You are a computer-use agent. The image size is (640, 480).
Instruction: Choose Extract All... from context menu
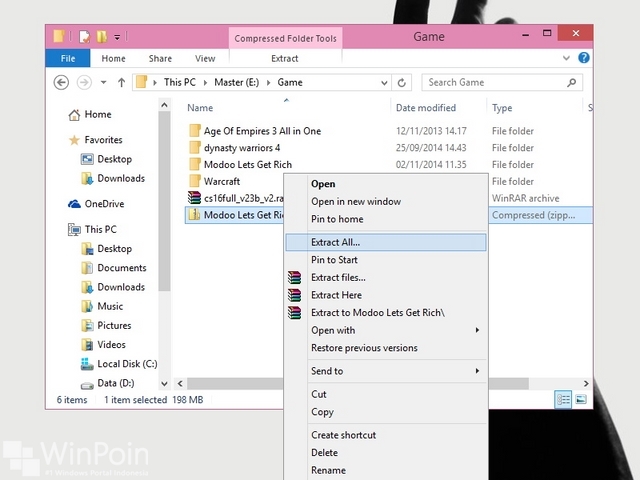(386, 242)
